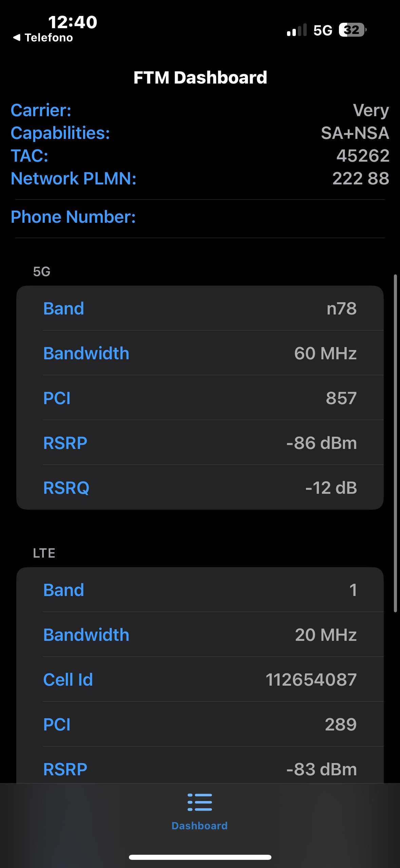Tap the Telefono back link
400x868 pixels.
click(x=49, y=38)
